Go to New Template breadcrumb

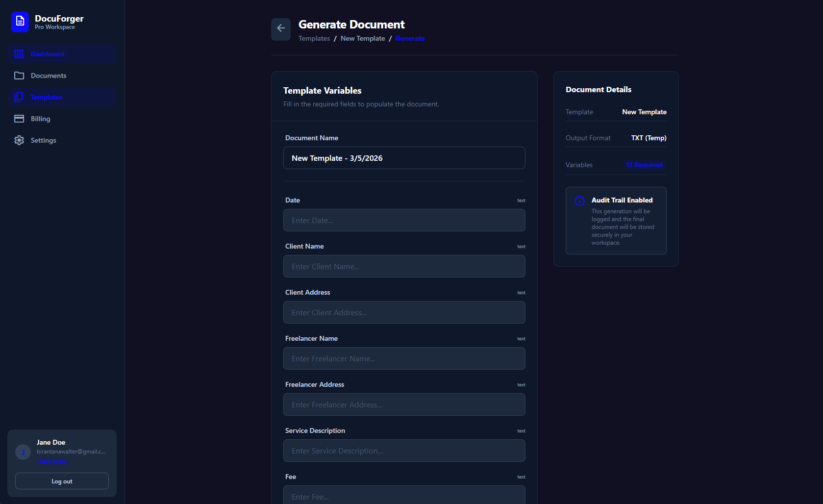(x=363, y=39)
